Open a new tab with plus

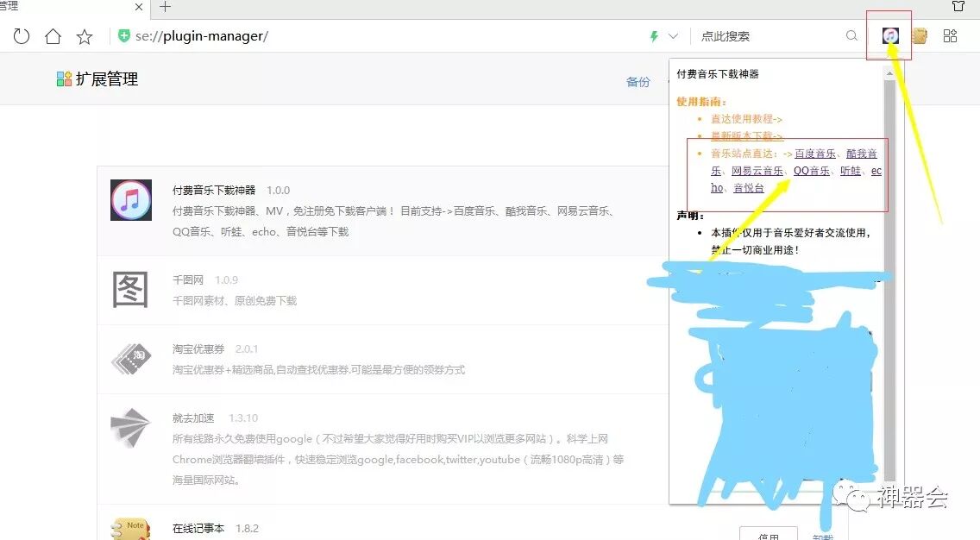(x=165, y=7)
